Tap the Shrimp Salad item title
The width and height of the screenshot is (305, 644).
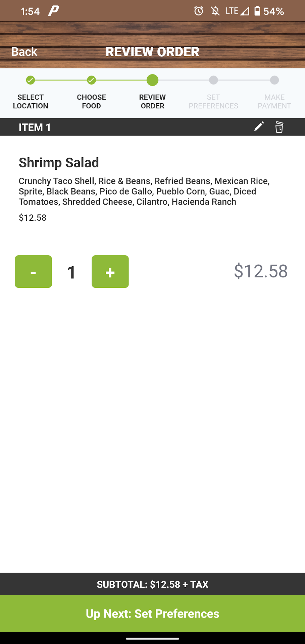(x=59, y=163)
